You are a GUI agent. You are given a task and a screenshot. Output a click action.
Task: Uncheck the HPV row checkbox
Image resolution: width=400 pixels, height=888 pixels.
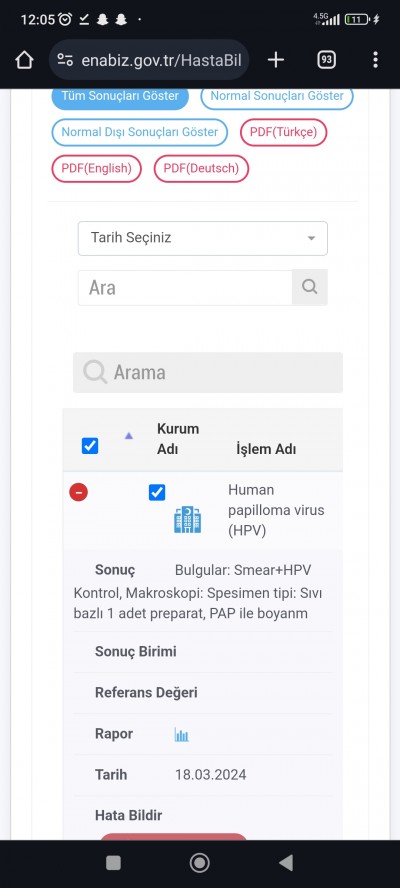(157, 492)
